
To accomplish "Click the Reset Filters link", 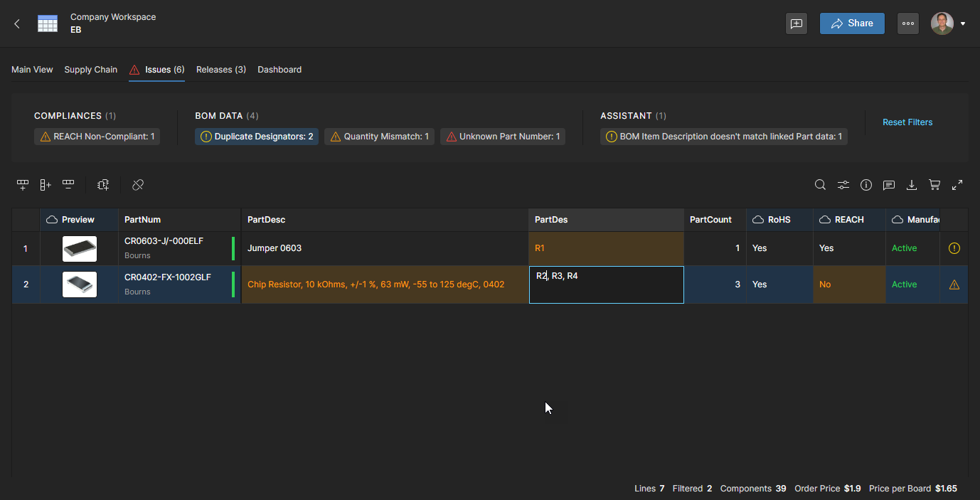I will pos(907,122).
